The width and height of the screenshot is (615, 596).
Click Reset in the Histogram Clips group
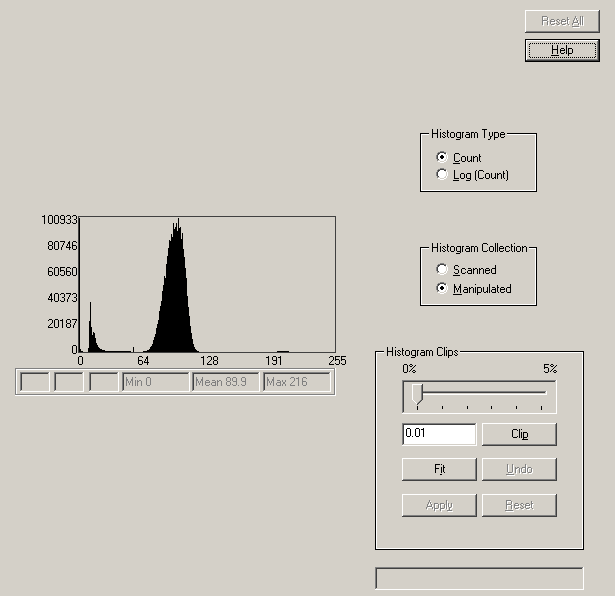coord(519,505)
